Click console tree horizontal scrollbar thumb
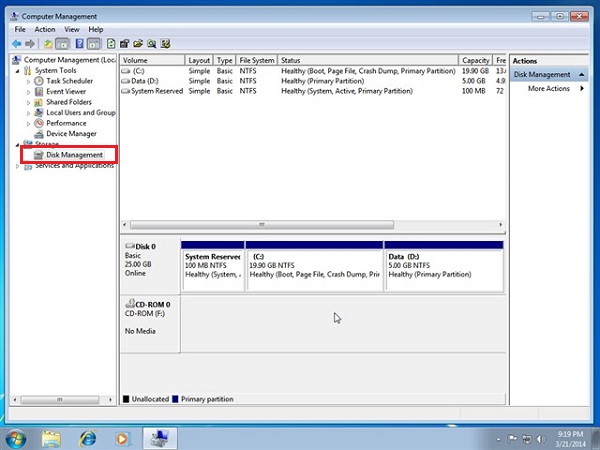Screen dimensions: 600x450 pos(60,400)
